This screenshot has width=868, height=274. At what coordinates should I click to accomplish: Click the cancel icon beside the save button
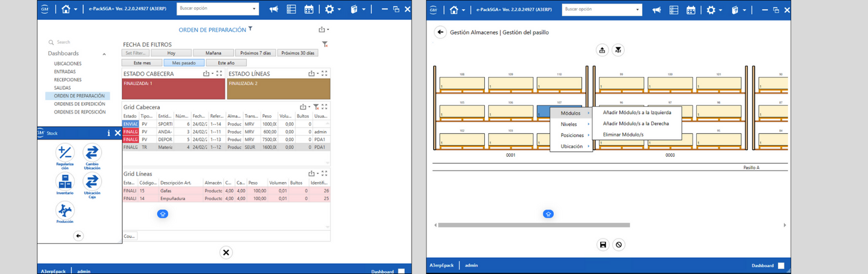point(619,245)
